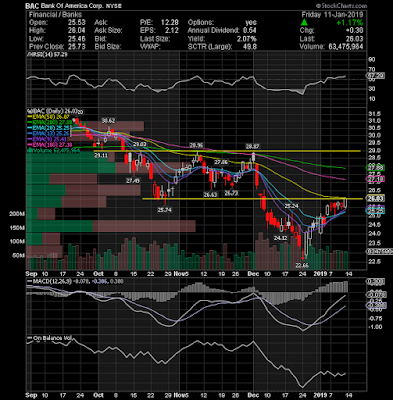Click the 'Financial / Banks' sector label
The image size is (393, 400).
(55, 15)
